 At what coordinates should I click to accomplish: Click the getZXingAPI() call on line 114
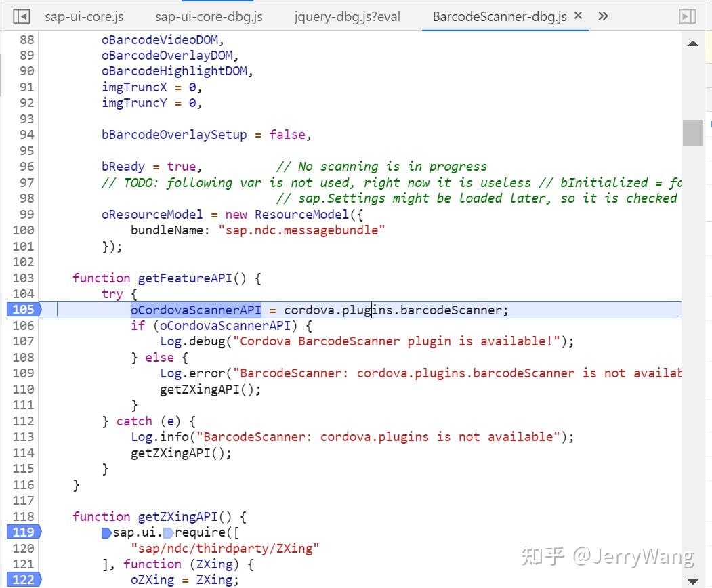181,453
